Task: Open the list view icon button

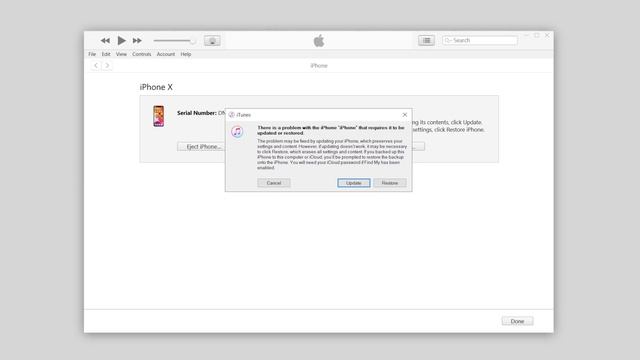Action: (426, 40)
